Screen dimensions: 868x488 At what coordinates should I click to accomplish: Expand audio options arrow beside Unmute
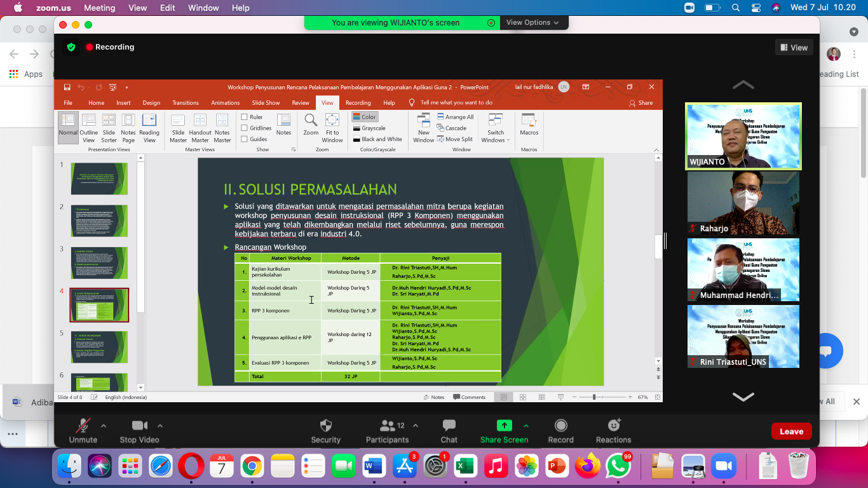[x=104, y=426]
